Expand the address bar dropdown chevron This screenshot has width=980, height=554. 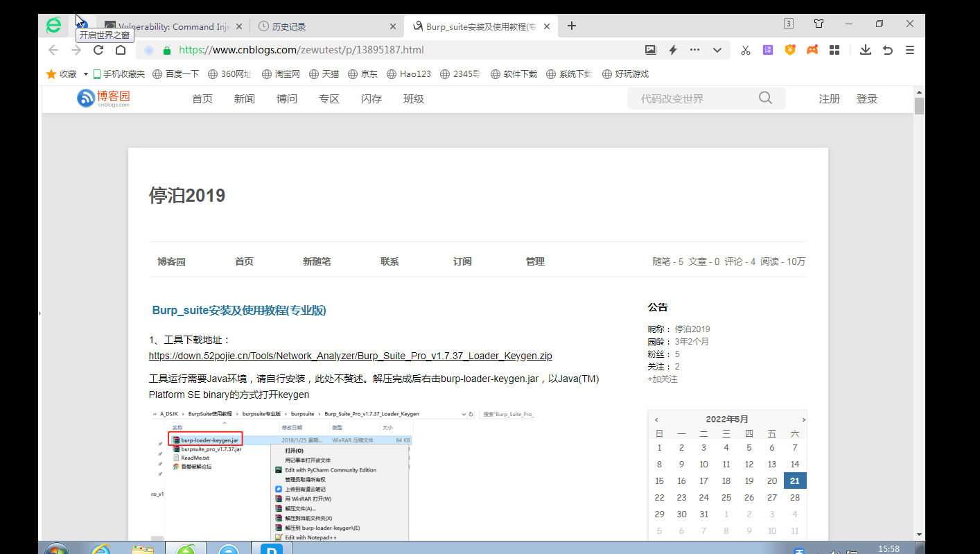[x=717, y=50]
